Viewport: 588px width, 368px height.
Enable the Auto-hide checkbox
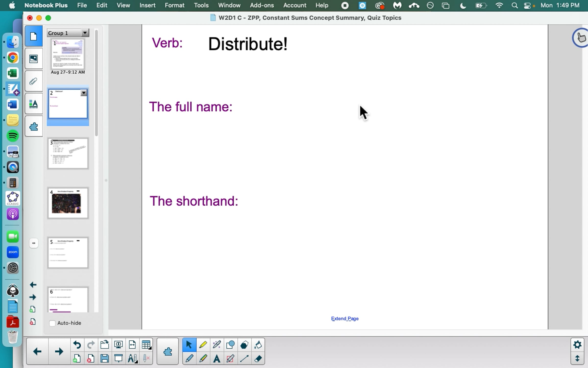(52, 323)
